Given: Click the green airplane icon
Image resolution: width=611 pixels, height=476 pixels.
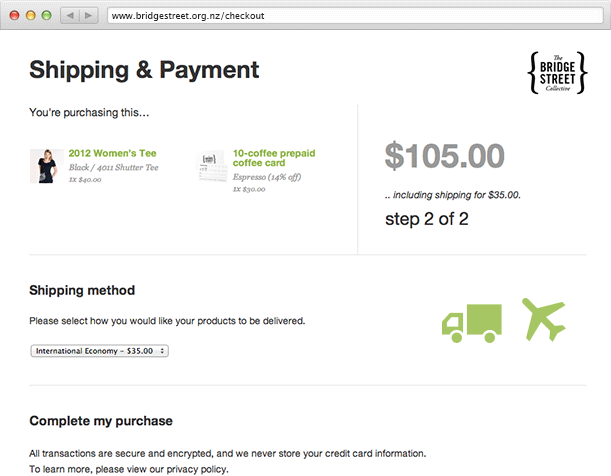Looking at the screenshot, I should point(544,319).
